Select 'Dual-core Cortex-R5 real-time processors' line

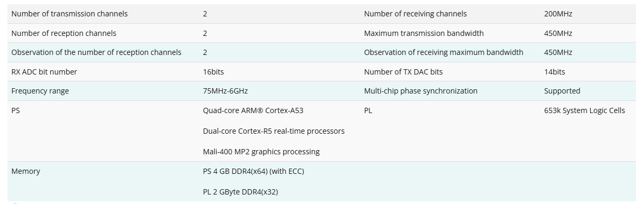click(x=274, y=131)
